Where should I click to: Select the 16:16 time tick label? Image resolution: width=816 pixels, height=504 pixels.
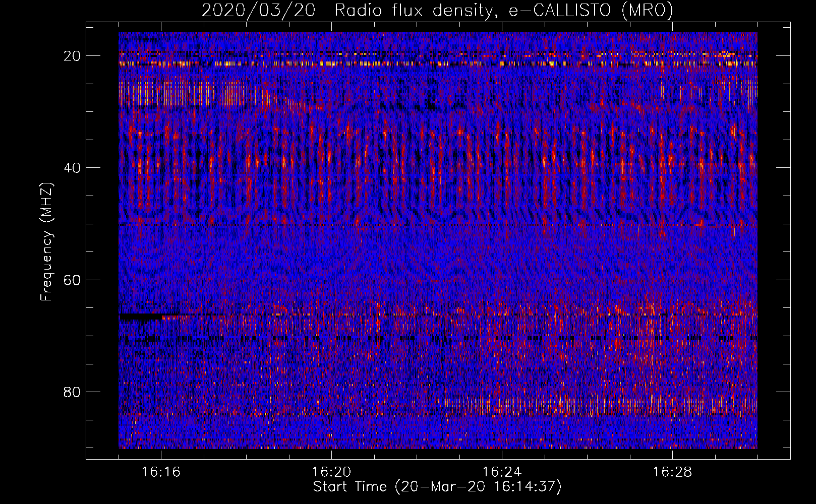[161, 472]
